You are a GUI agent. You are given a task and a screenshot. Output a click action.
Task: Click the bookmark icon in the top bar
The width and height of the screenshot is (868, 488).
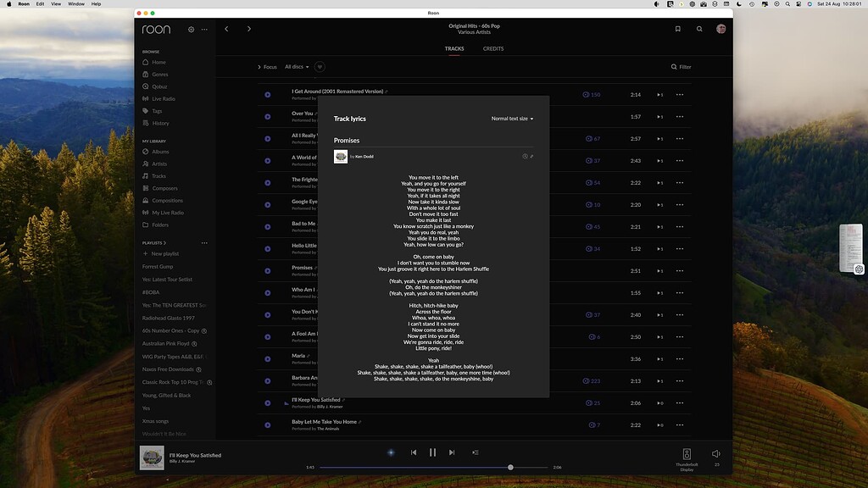pyautogui.click(x=677, y=29)
